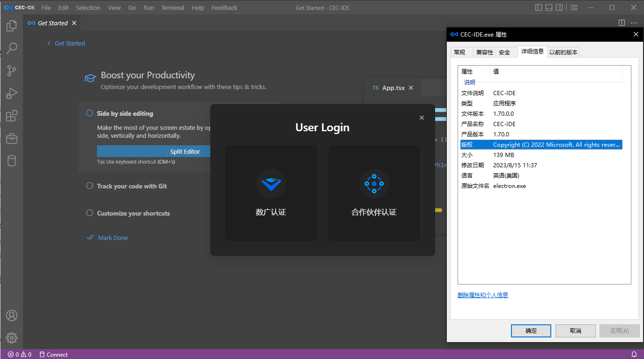Choose the 合作伙伴认证 login option
Viewport: 644px width, 359px height.
[x=374, y=193]
